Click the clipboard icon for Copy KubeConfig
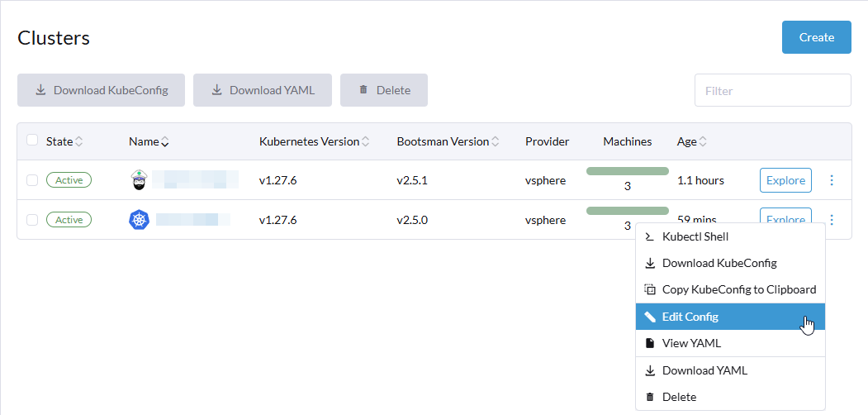Viewport: 868px width, 415px height. point(649,289)
